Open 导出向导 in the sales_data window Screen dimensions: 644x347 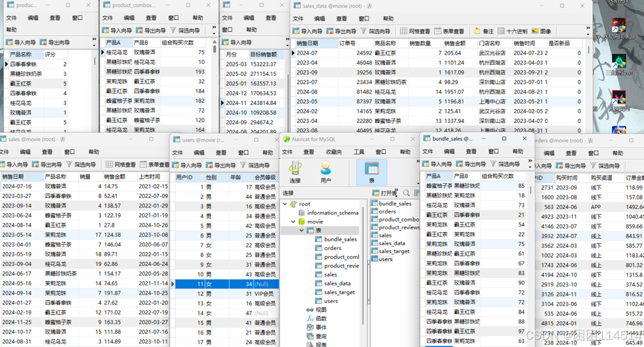coord(342,31)
